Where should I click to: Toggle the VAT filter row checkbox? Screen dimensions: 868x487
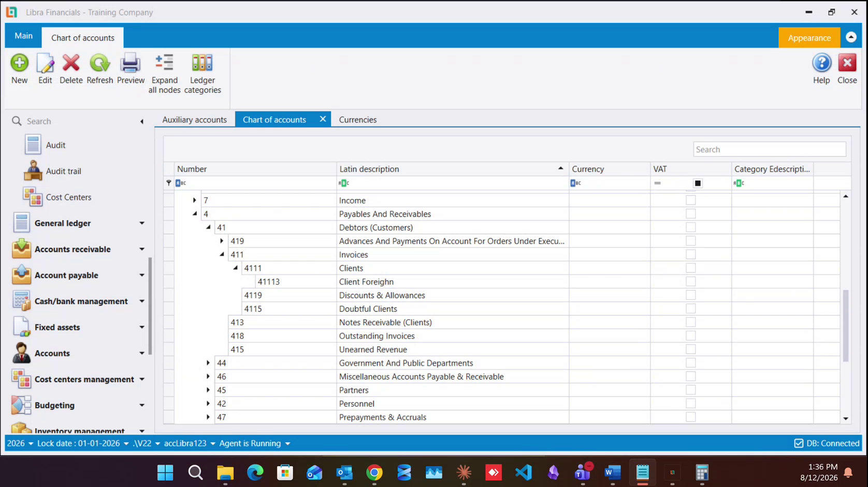(698, 183)
